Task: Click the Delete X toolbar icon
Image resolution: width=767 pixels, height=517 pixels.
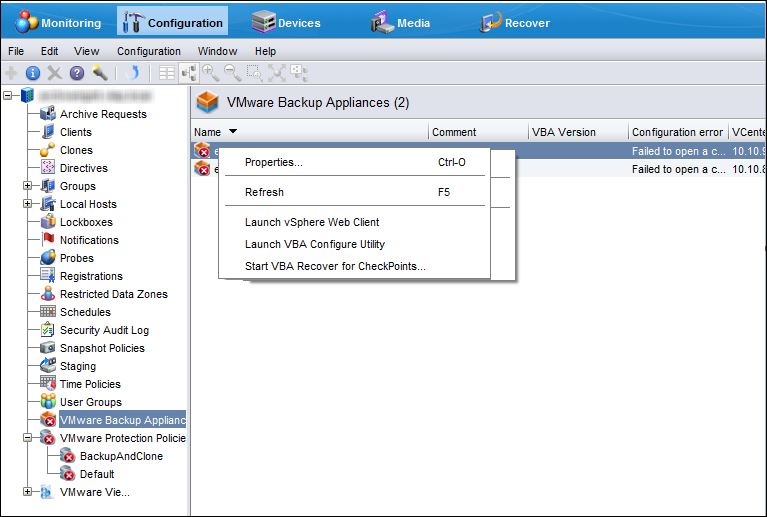Action: pyautogui.click(x=54, y=73)
